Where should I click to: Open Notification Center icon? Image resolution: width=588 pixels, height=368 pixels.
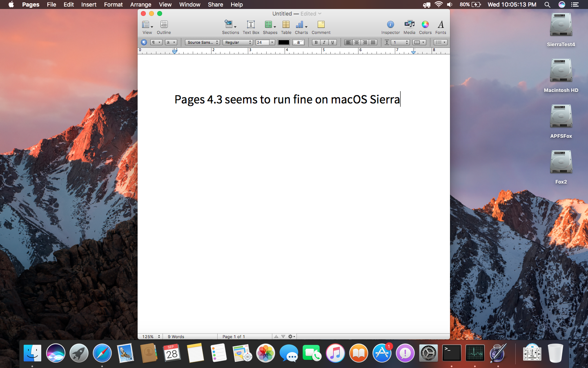pos(575,4)
